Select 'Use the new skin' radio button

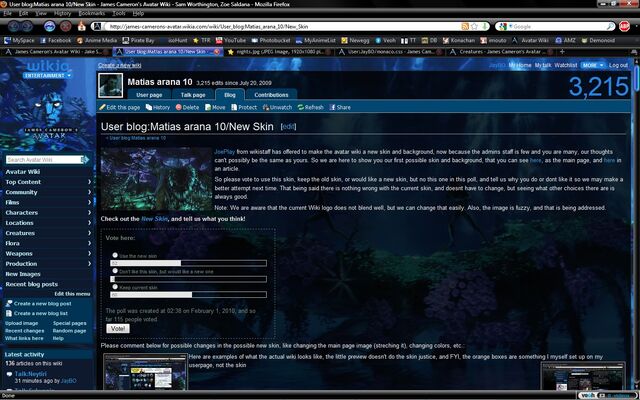115,255
